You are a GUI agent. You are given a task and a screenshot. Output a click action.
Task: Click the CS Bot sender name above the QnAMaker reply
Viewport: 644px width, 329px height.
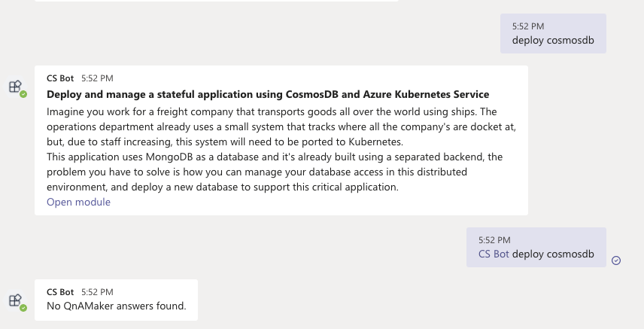(60, 291)
